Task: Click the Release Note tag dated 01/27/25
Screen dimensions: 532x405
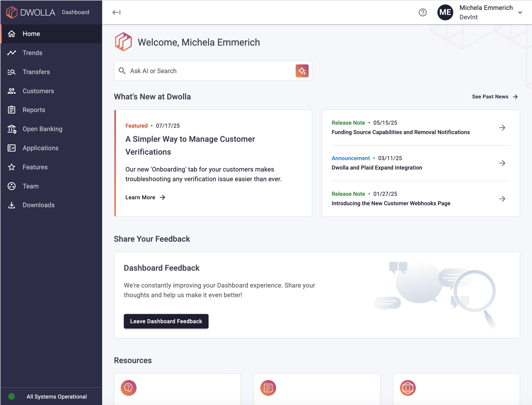Action: [348, 194]
